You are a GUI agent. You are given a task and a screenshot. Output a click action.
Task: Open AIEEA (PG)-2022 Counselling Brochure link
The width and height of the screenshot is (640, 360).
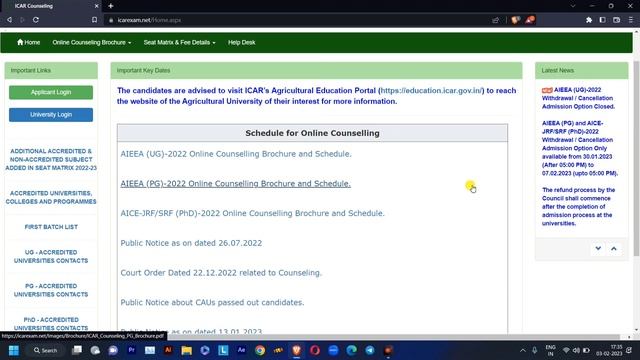click(236, 184)
